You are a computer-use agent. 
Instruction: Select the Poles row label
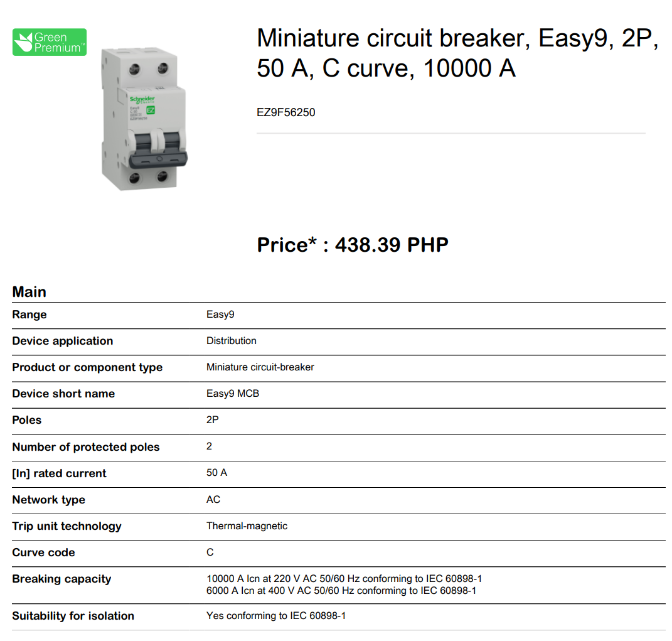[x=27, y=420]
